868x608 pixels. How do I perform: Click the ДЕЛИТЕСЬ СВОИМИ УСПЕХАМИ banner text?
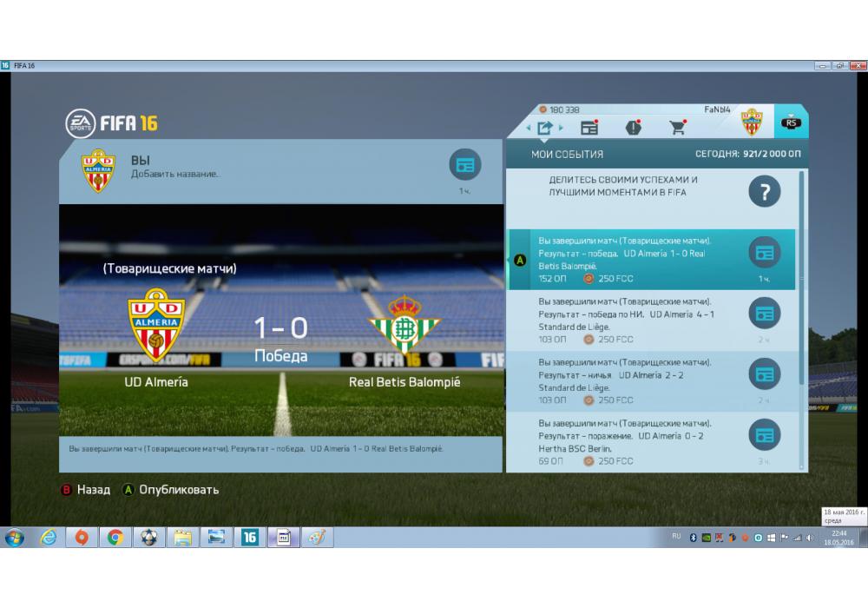pyautogui.click(x=622, y=186)
